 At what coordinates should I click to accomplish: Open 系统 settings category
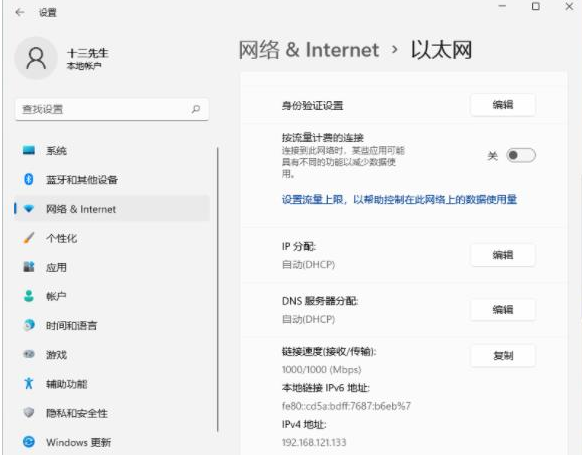[112, 151]
